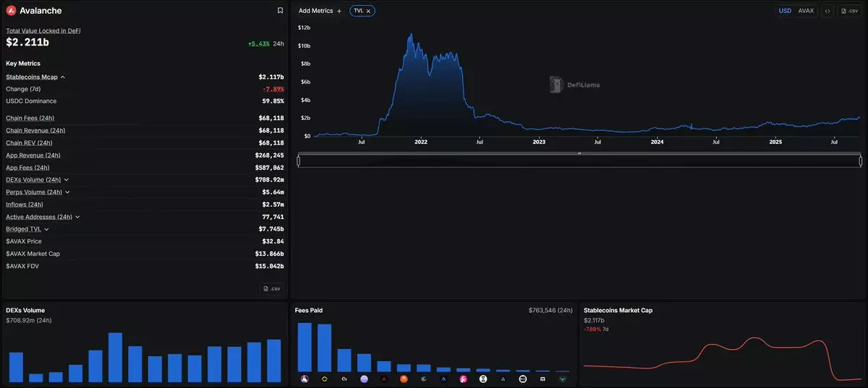Download Key Metrics .csv file

point(272,288)
